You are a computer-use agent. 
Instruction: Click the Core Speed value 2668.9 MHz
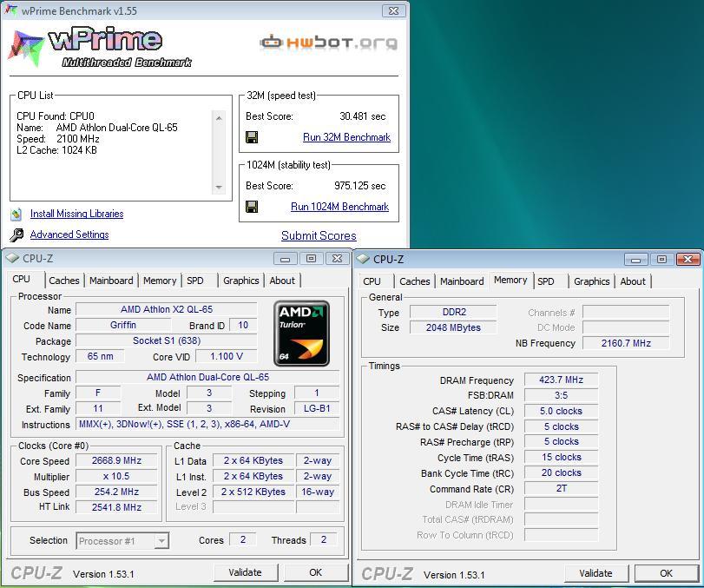(116, 460)
